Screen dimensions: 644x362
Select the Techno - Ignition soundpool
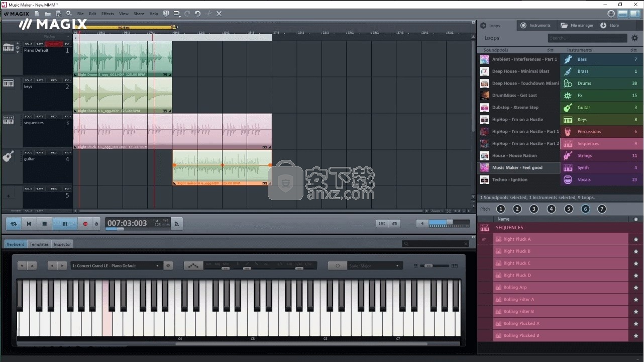(x=518, y=179)
